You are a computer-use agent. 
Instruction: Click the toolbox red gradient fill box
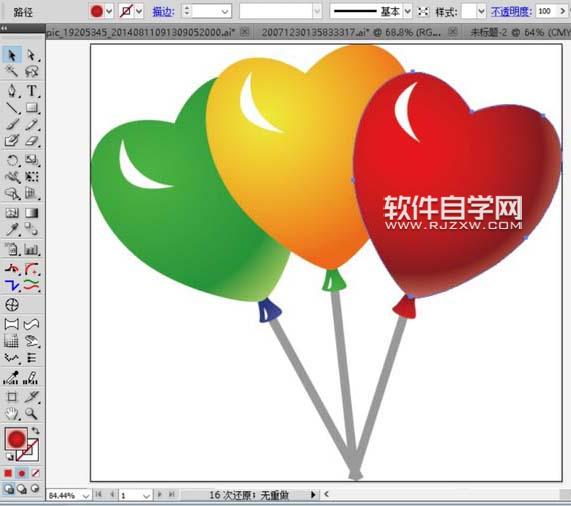click(16, 439)
